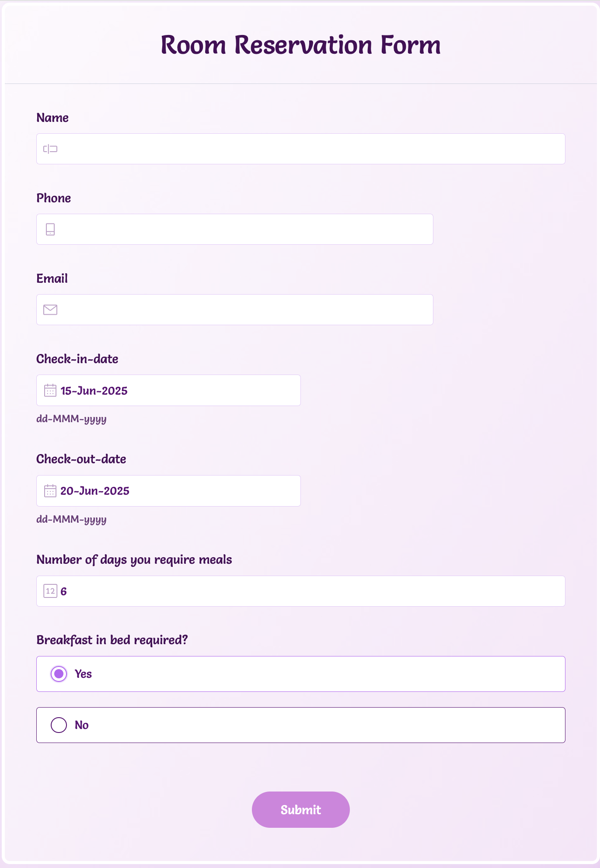Click the meals days number field
The image size is (600, 868).
pos(306,591)
